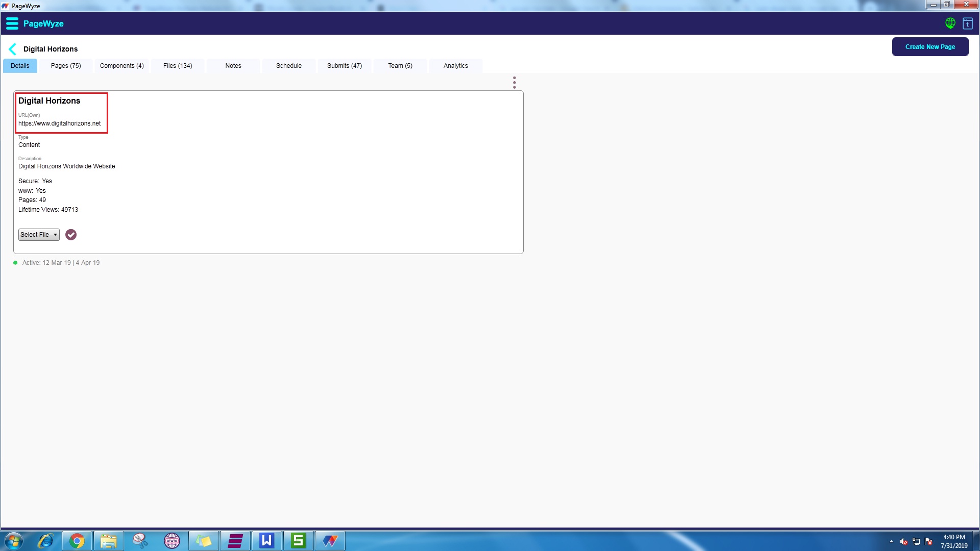Image resolution: width=980 pixels, height=551 pixels.
Task: Show the Team (5) tab
Action: 400,66
